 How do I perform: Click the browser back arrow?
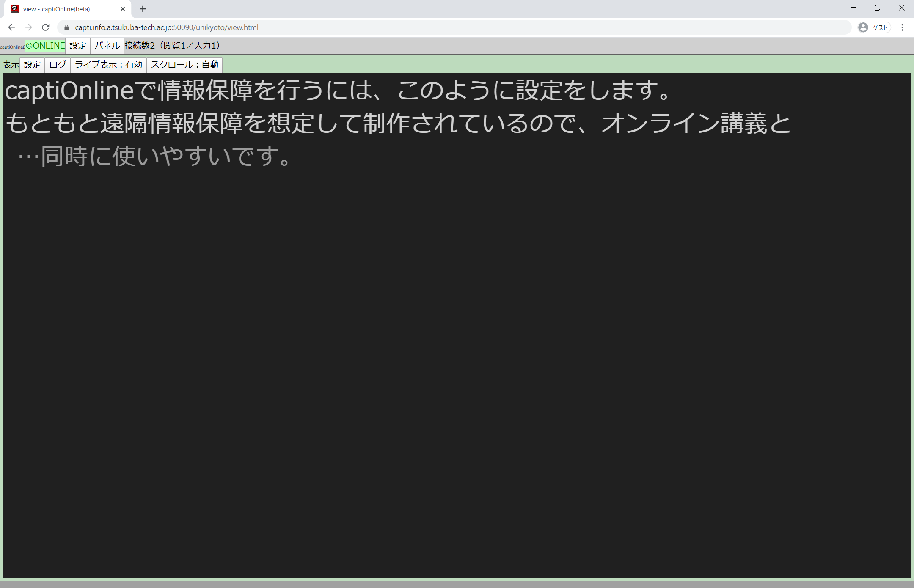tap(11, 27)
